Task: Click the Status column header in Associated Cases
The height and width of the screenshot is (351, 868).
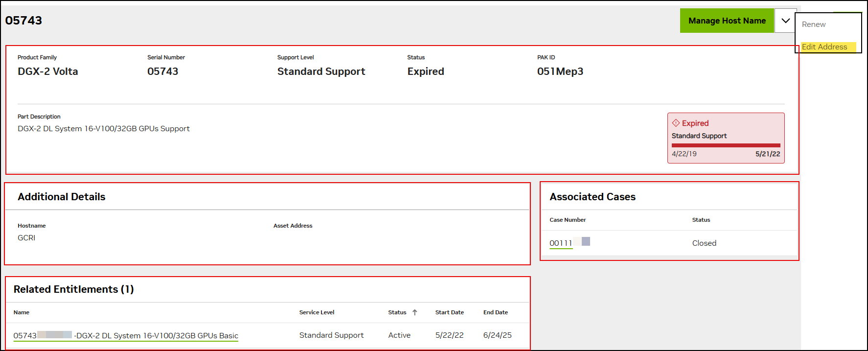Action: coord(701,220)
